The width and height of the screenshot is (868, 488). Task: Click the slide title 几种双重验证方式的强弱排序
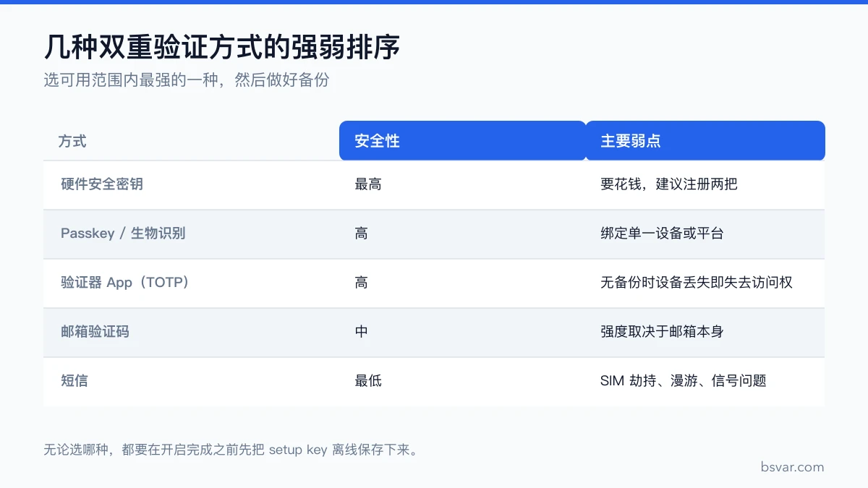(x=222, y=48)
